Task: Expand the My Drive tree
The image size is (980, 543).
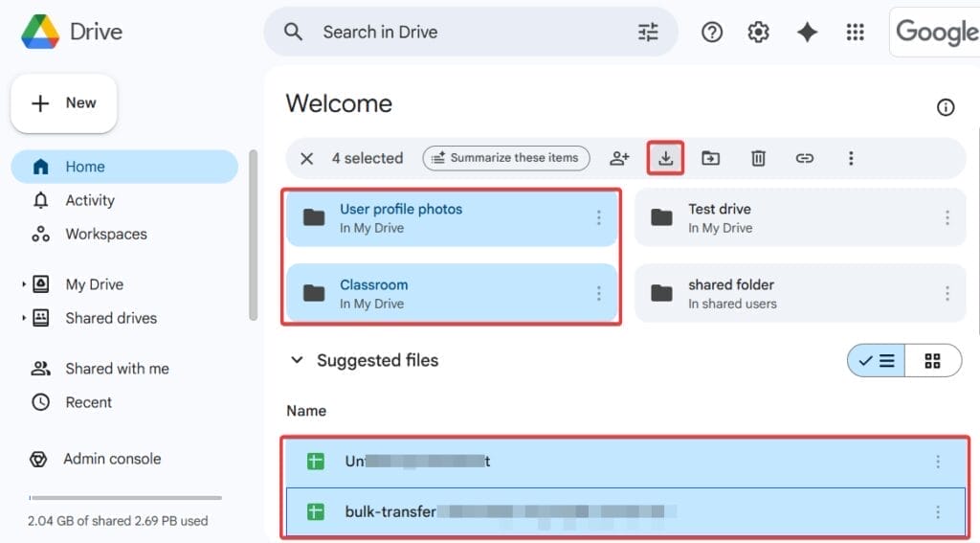Action: [x=24, y=284]
